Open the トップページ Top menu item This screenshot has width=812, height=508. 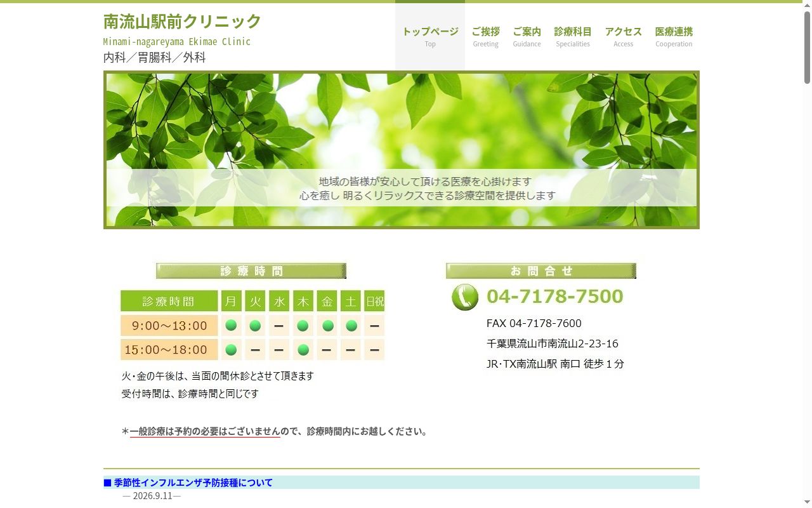[430, 37]
